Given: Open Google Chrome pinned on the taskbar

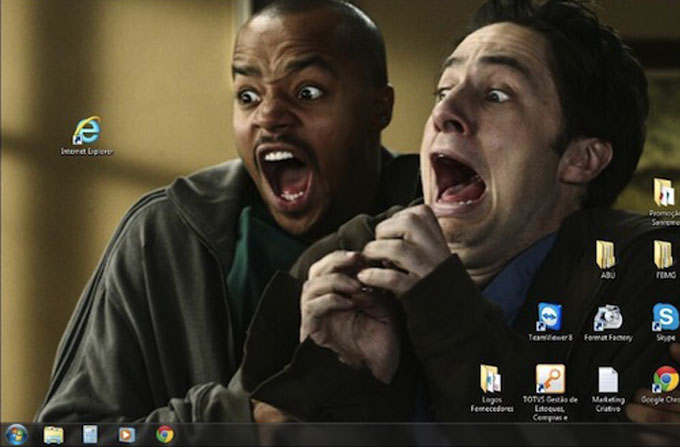Looking at the screenshot, I should pos(165,434).
